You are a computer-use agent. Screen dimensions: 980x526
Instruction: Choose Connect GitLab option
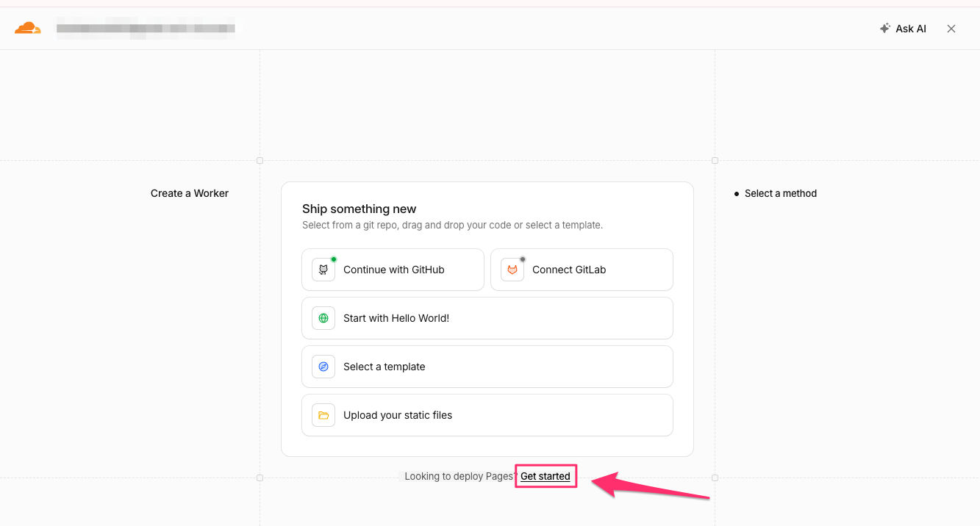click(x=582, y=270)
